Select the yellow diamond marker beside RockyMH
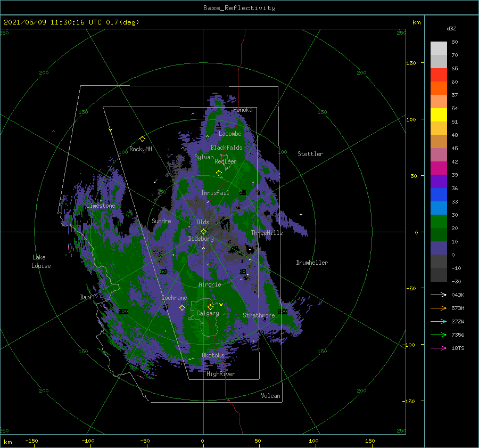 click(142, 139)
